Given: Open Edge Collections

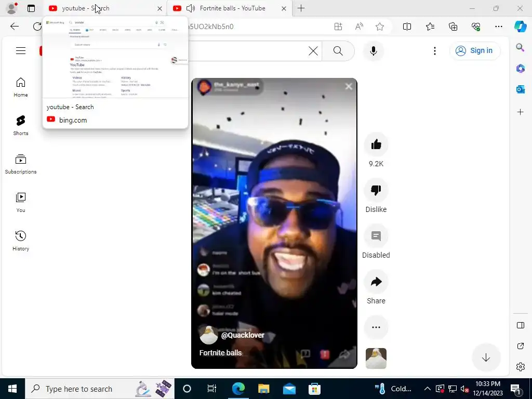Looking at the screenshot, I should [453, 26].
